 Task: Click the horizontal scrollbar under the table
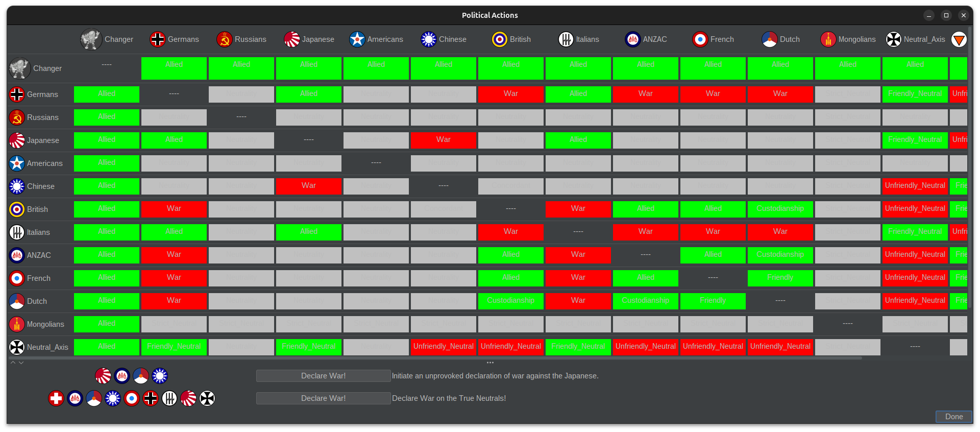tap(435, 358)
